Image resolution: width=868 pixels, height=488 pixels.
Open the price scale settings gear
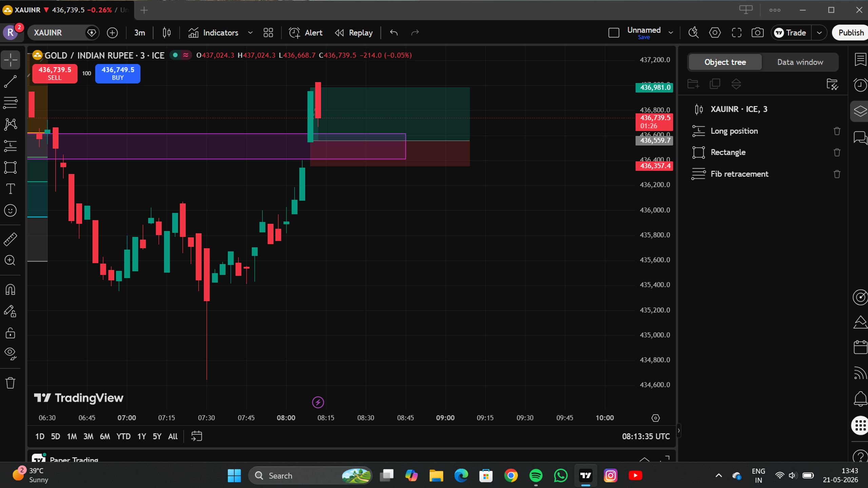tap(655, 418)
